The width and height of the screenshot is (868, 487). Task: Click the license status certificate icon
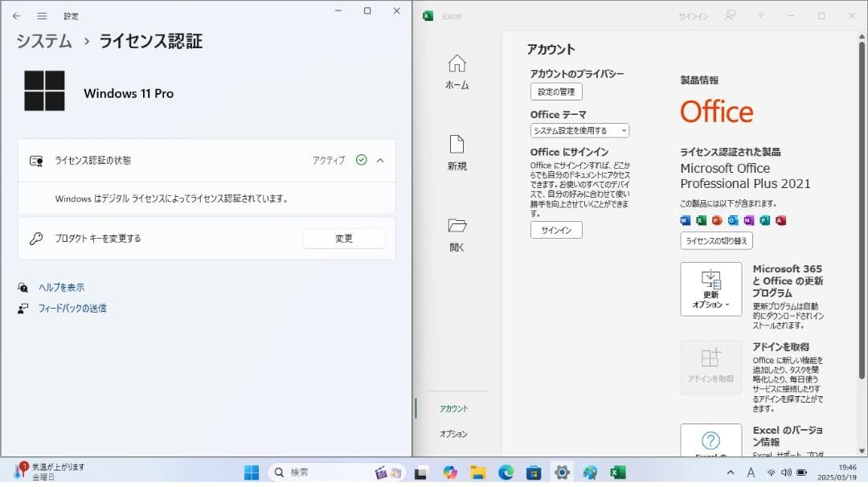(x=36, y=161)
